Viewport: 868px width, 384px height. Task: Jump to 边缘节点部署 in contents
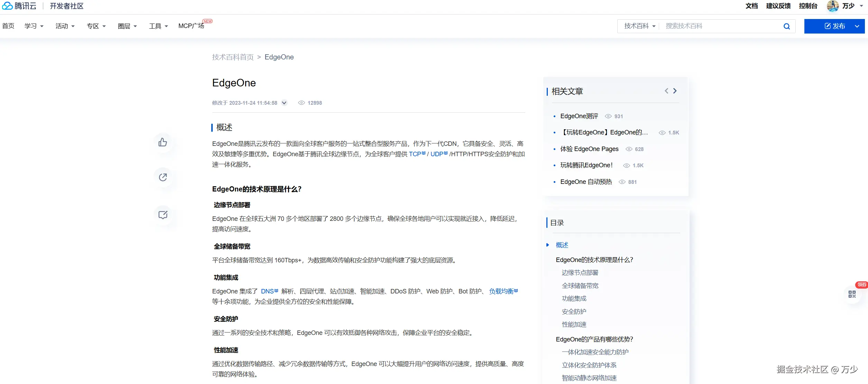coord(580,273)
